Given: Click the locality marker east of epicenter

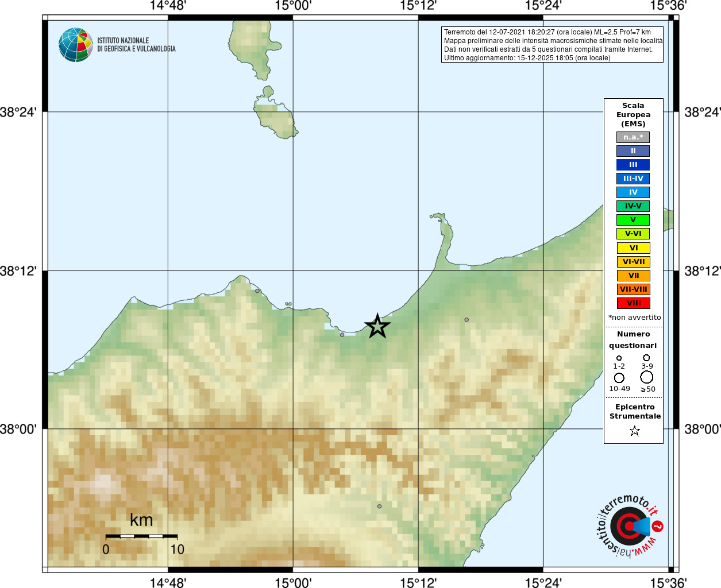Looking at the screenshot, I should click(466, 320).
